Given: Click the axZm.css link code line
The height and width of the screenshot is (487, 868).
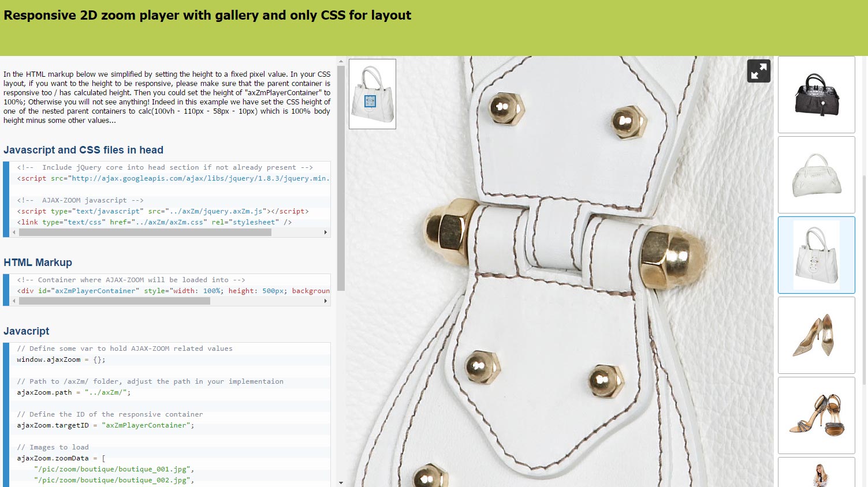Looking at the screenshot, I should click(x=154, y=222).
